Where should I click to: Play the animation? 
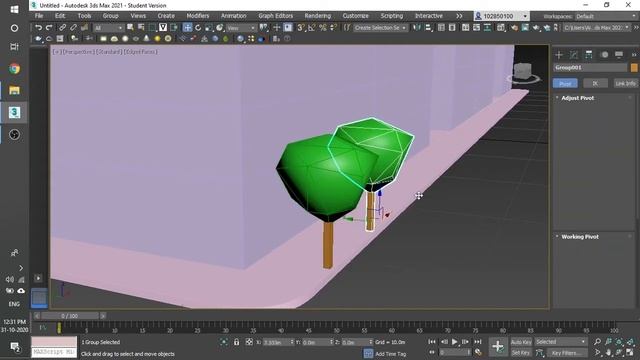point(454,342)
